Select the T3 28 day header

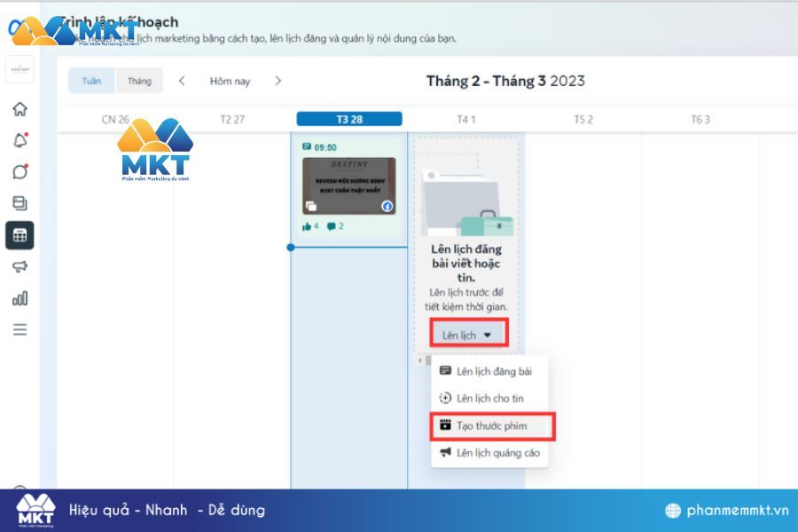tap(349, 119)
